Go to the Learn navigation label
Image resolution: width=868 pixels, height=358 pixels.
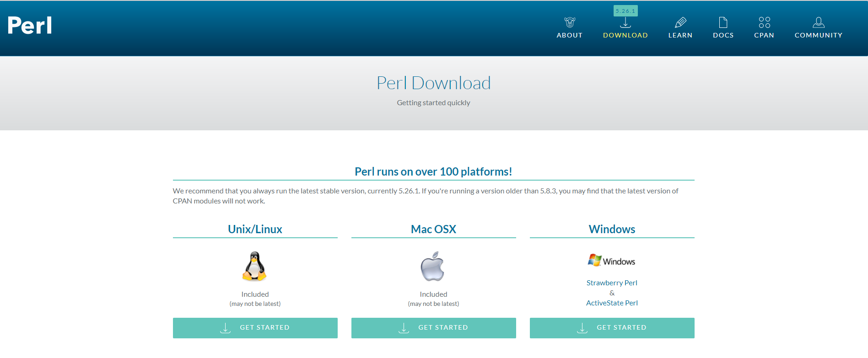click(680, 35)
